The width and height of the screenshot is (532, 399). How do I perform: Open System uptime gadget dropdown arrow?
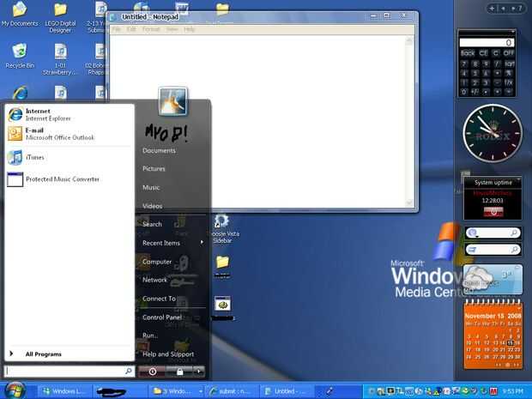519,178
